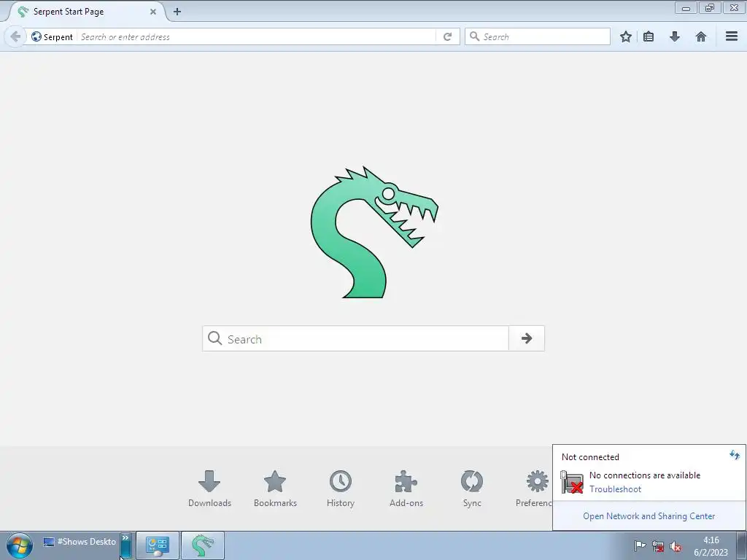
Task: Click the start page Search field
Action: [355, 338]
